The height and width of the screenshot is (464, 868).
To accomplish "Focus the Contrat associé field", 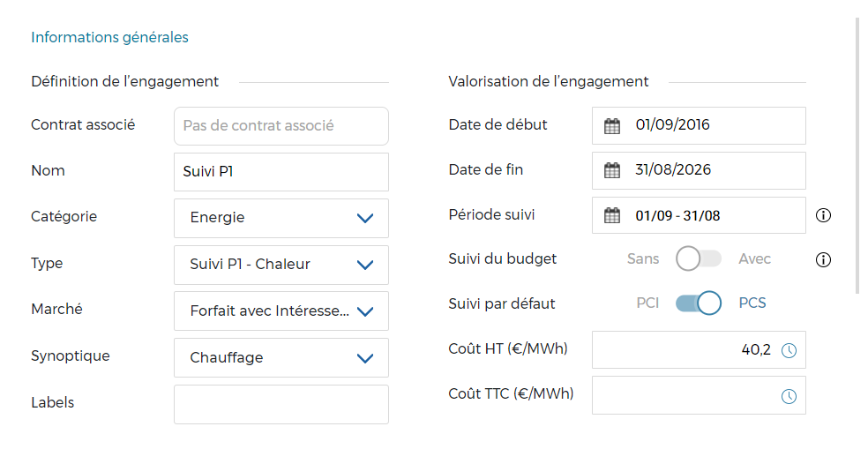I will coord(281,126).
